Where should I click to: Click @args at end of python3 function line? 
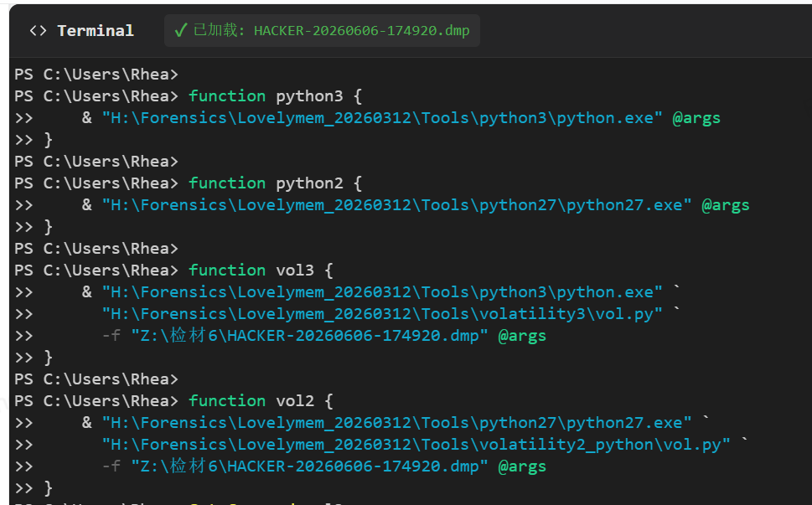click(696, 118)
